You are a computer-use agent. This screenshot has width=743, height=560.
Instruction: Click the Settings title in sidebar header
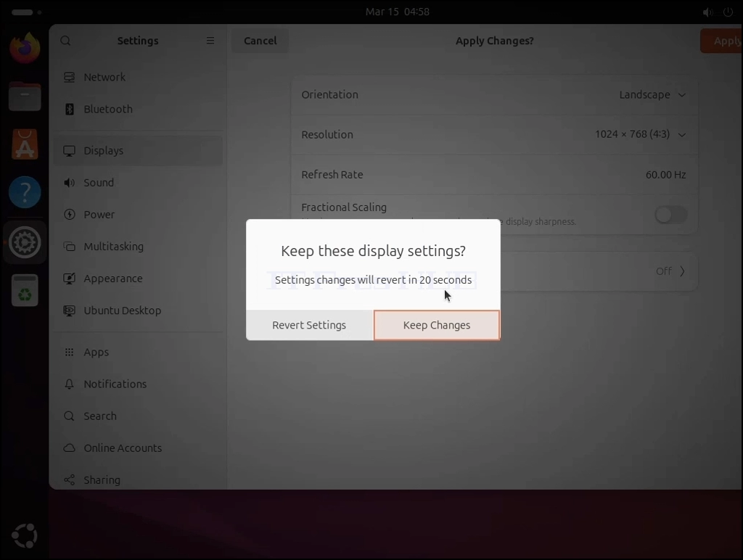click(138, 41)
